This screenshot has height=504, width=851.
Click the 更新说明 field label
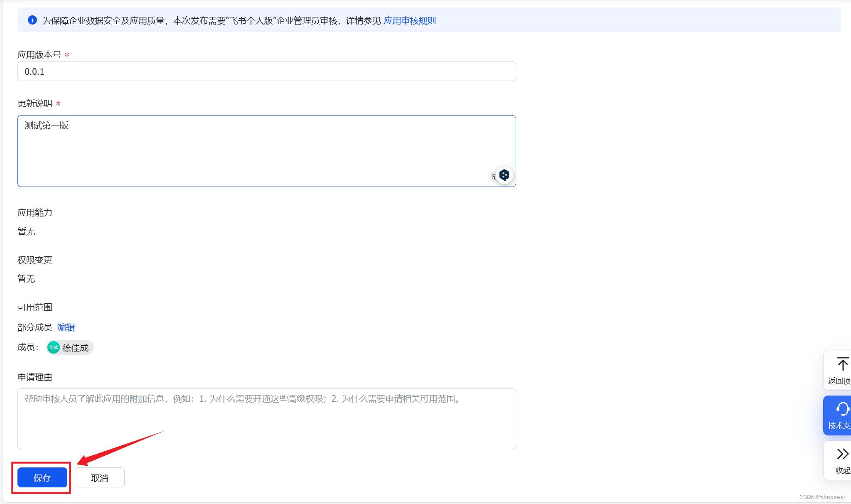click(x=35, y=103)
